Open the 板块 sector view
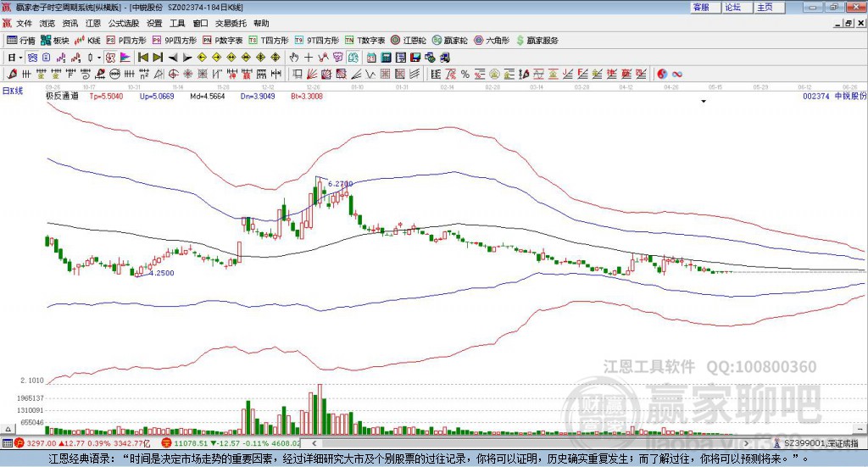 (x=54, y=41)
